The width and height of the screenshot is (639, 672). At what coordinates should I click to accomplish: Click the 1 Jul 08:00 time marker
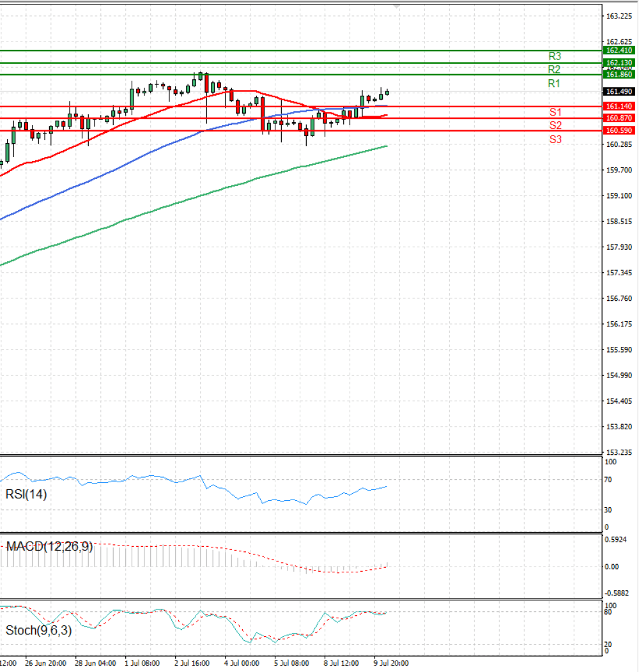coord(142,663)
